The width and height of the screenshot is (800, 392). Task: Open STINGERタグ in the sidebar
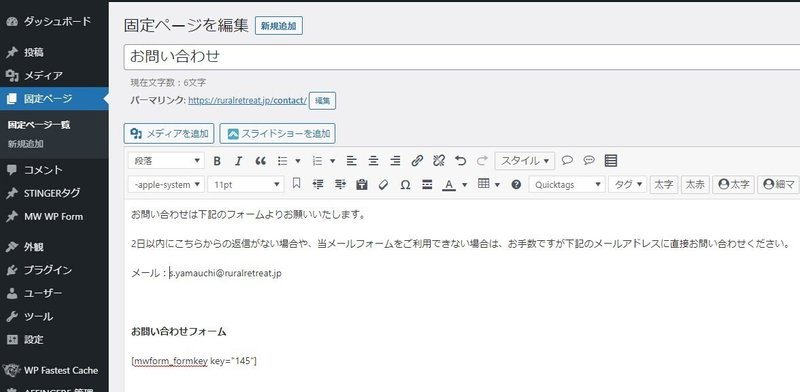click(x=54, y=193)
